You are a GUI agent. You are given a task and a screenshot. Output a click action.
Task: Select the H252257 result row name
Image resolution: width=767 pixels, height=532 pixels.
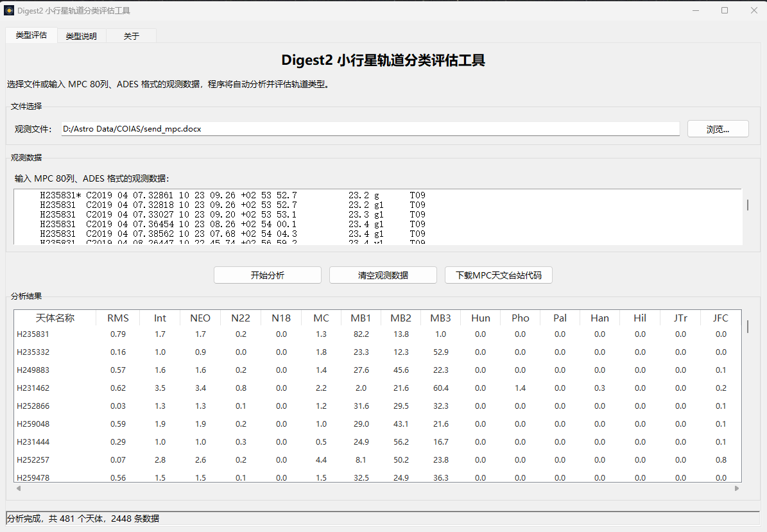[x=33, y=460]
